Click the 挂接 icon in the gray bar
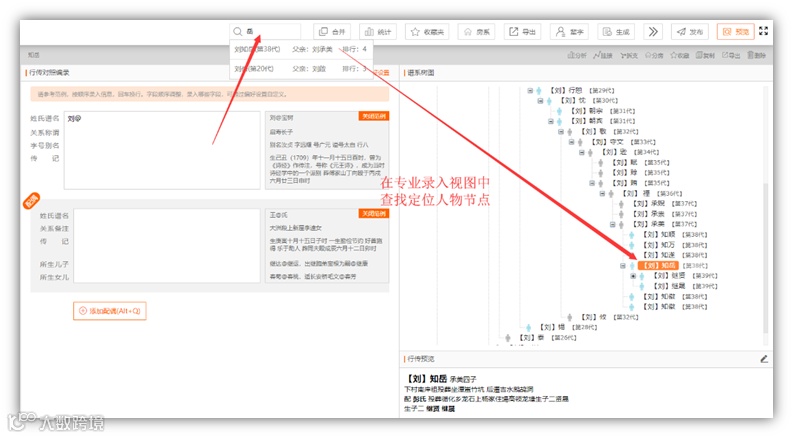The height and width of the screenshot is (438, 793). pos(602,55)
